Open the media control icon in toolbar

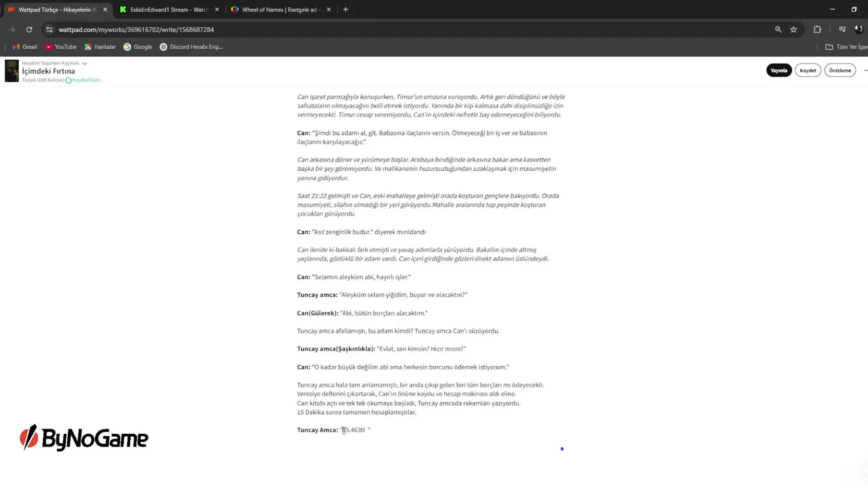(842, 30)
